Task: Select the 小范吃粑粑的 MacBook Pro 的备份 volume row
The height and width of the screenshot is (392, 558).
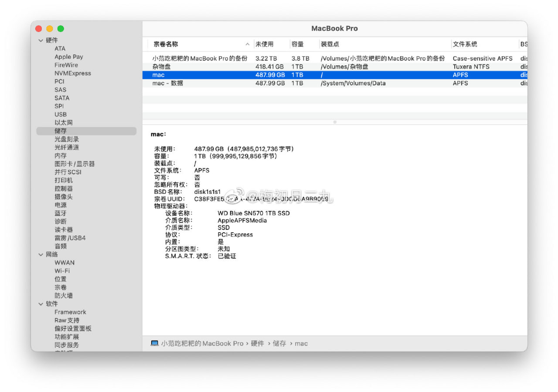Action: click(335, 58)
